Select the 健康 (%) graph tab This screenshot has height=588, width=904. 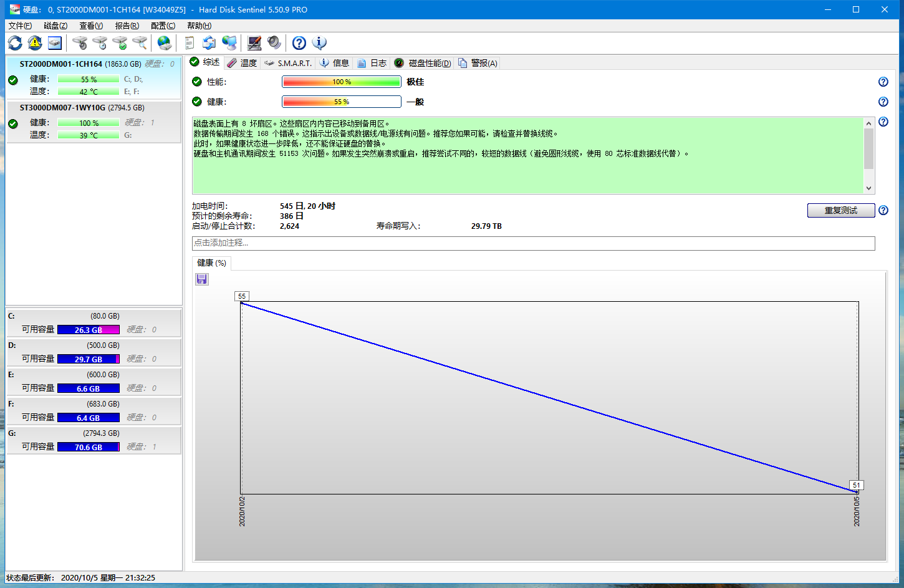pos(212,263)
